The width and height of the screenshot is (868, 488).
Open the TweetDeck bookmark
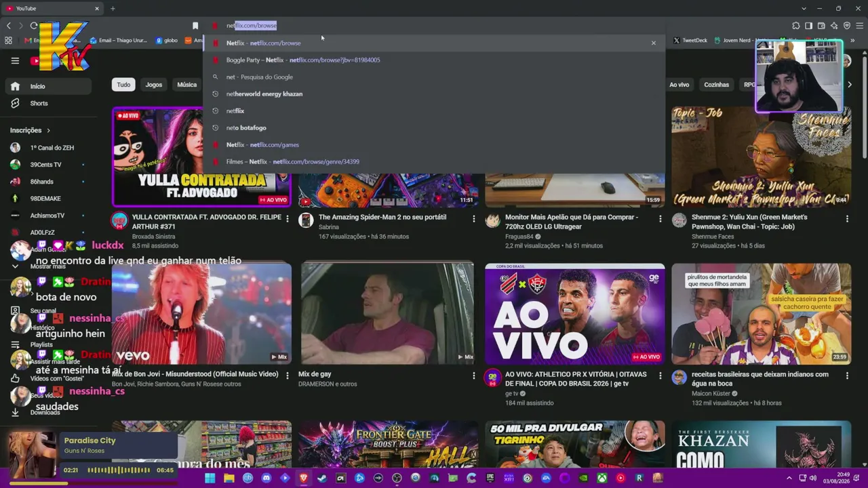coord(690,41)
